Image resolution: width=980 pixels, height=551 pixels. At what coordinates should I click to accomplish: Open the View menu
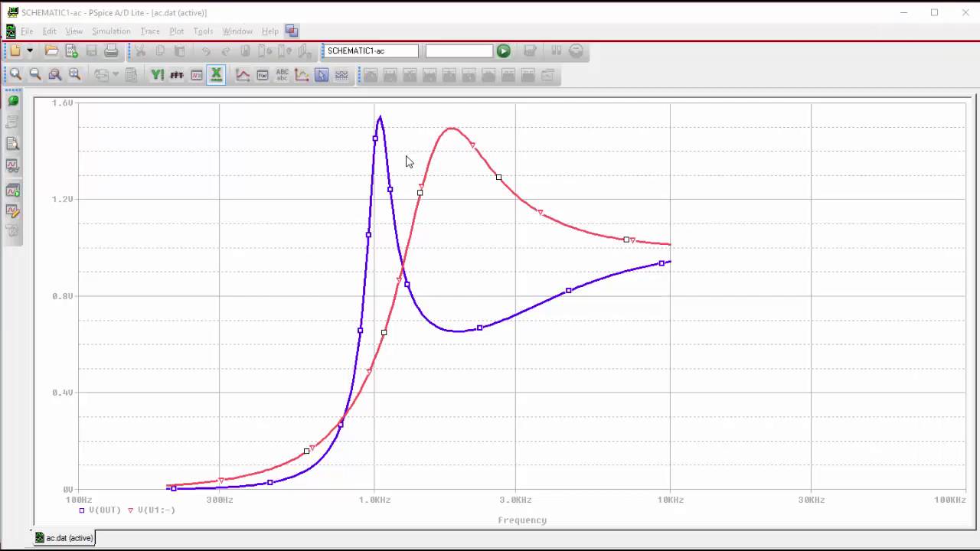pyautogui.click(x=73, y=31)
